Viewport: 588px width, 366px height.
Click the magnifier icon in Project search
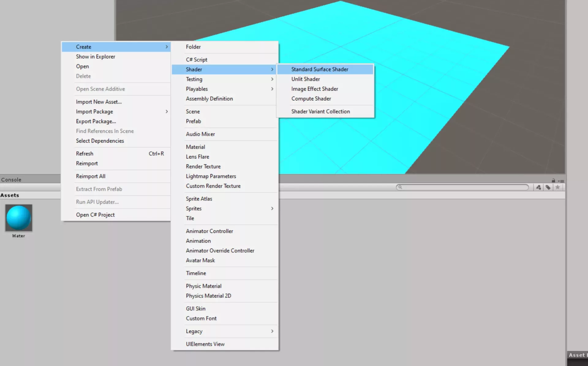pos(400,187)
